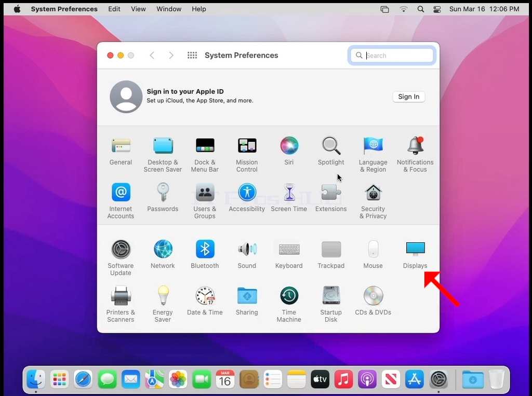532x396 pixels.
Task: Open the View menu
Action: tap(138, 9)
